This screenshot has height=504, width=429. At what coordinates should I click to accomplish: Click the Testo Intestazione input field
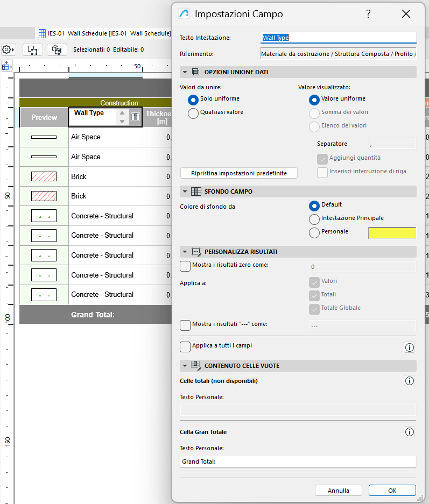click(339, 38)
